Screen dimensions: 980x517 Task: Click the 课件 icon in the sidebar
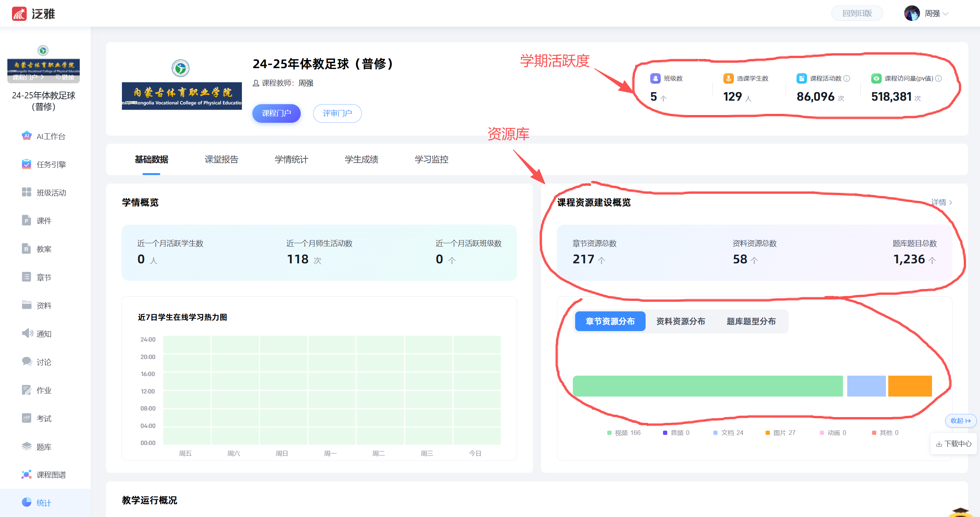26,220
